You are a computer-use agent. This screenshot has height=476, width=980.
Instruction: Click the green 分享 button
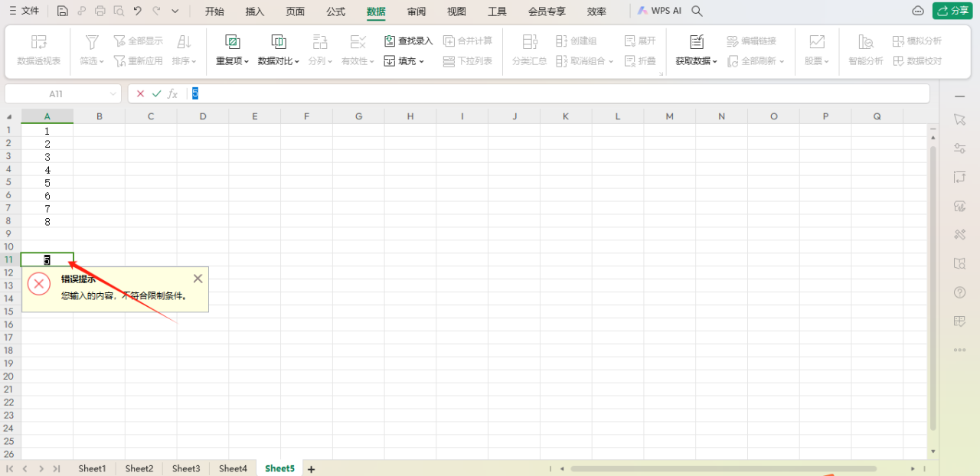(952, 11)
